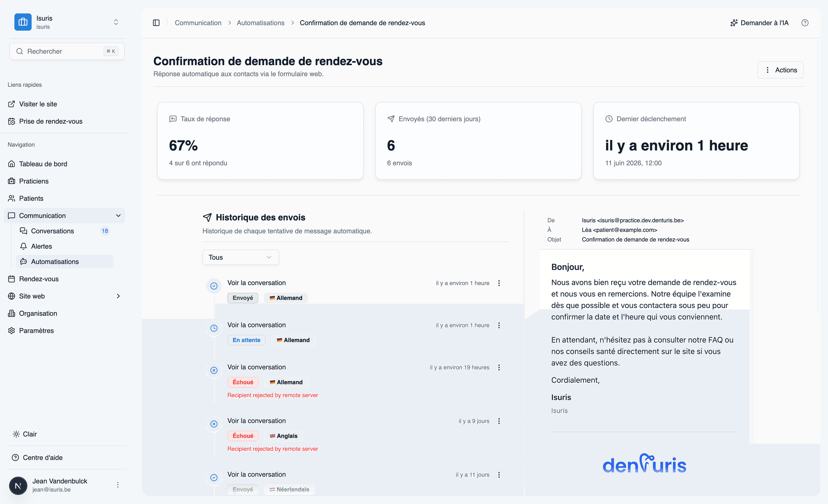Select Automatisations submenu item
Screen dimensions: 828x504
[64, 262]
